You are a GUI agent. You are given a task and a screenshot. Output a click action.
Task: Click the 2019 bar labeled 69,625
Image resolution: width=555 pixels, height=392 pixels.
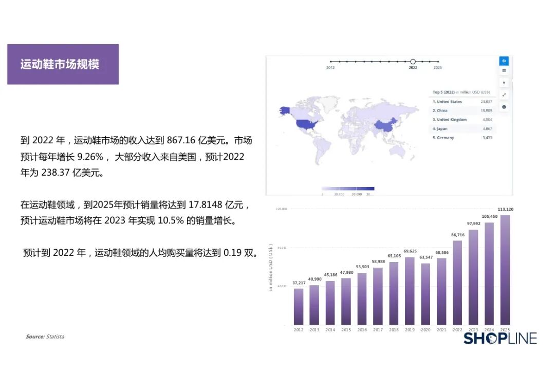[x=410, y=291]
